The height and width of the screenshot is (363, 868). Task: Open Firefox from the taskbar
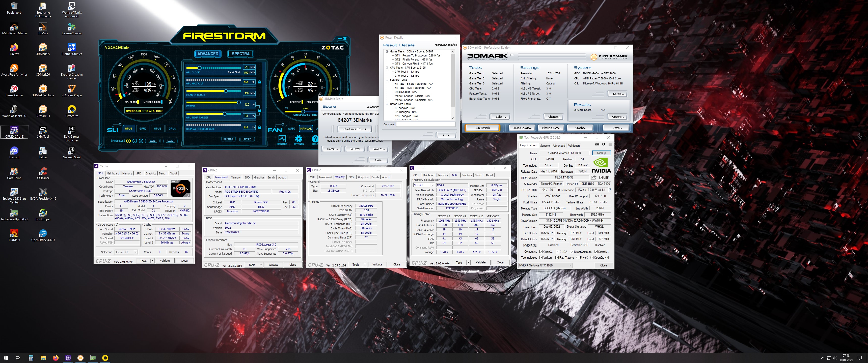coord(56,358)
